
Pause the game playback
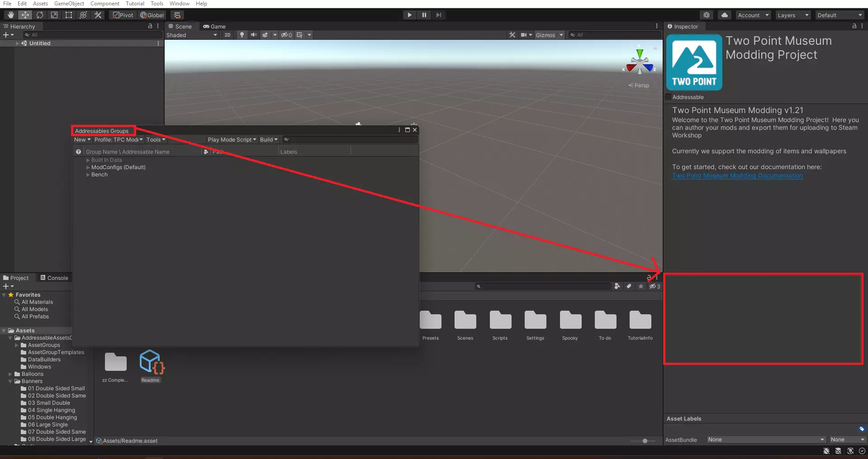tap(424, 15)
